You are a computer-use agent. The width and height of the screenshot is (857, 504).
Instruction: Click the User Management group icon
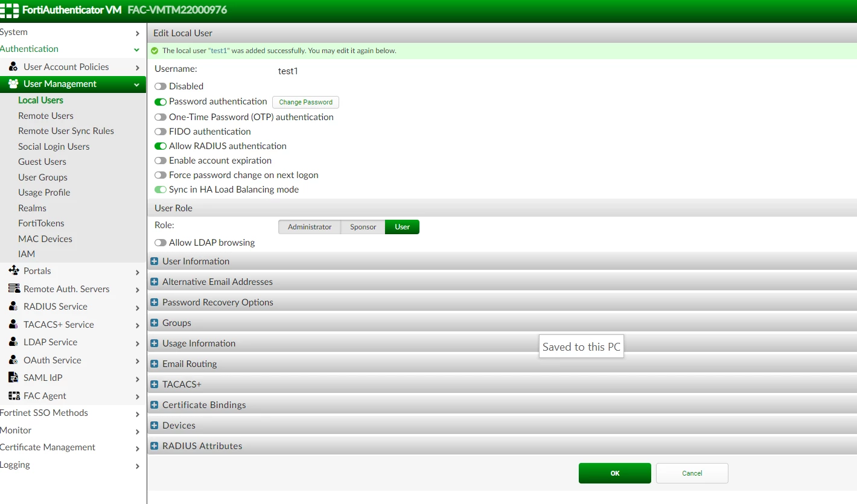(13, 84)
